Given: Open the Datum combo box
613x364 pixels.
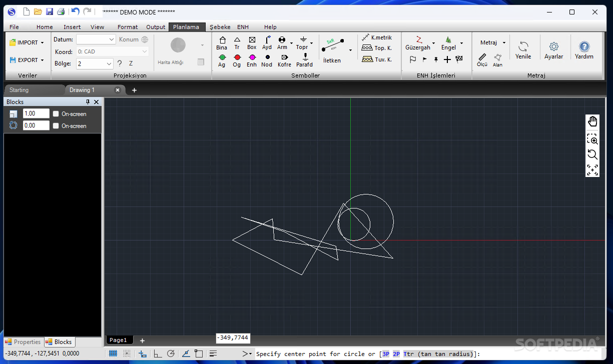Looking at the screenshot, I should (x=96, y=39).
